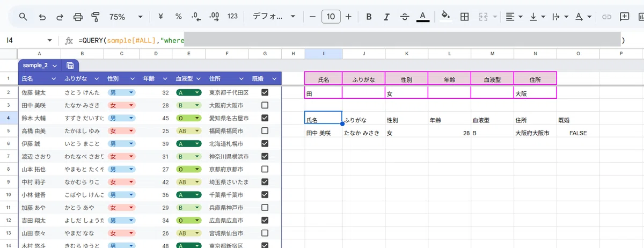
Task: Select column I header
Action: pos(324,54)
